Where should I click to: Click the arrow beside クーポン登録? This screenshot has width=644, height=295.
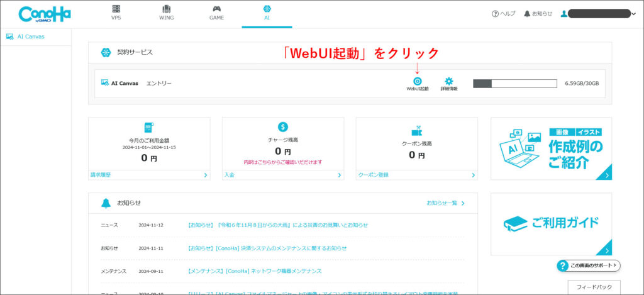pos(473,175)
